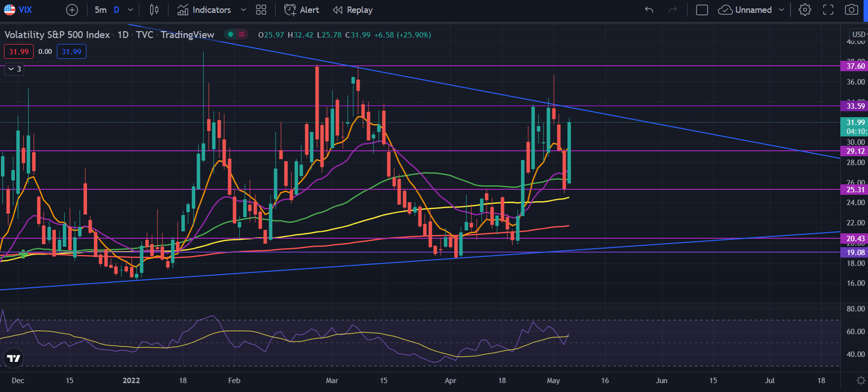Open the Indicators dialog

tap(204, 10)
